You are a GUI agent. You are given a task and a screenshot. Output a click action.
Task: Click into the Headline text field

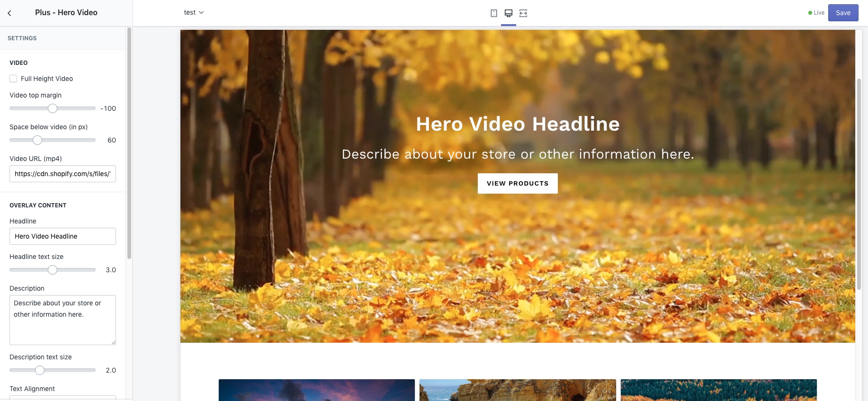pyautogui.click(x=63, y=236)
